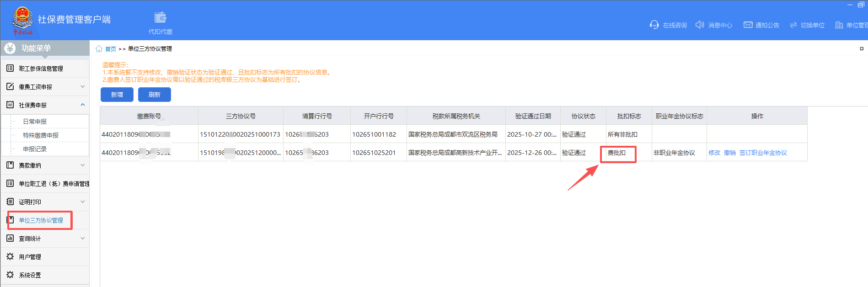Collapse the 社保费申报 menu section
Screen dimensions: 868x287
[82, 105]
